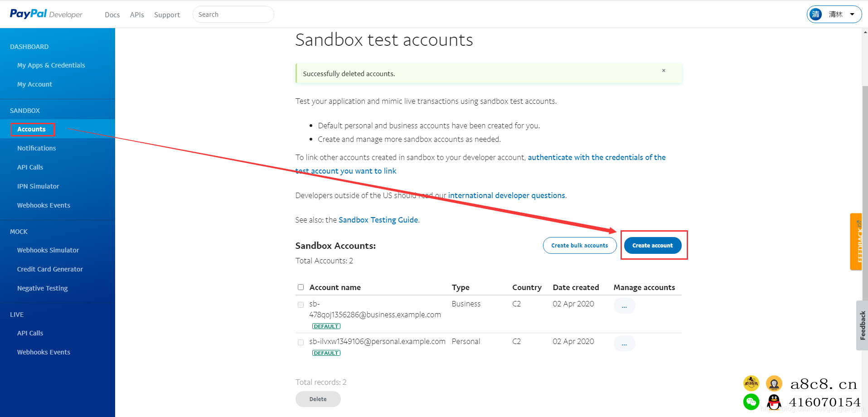Viewport: 868px width, 417px height.
Task: Open manage menu for personal account row
Action: (x=624, y=344)
